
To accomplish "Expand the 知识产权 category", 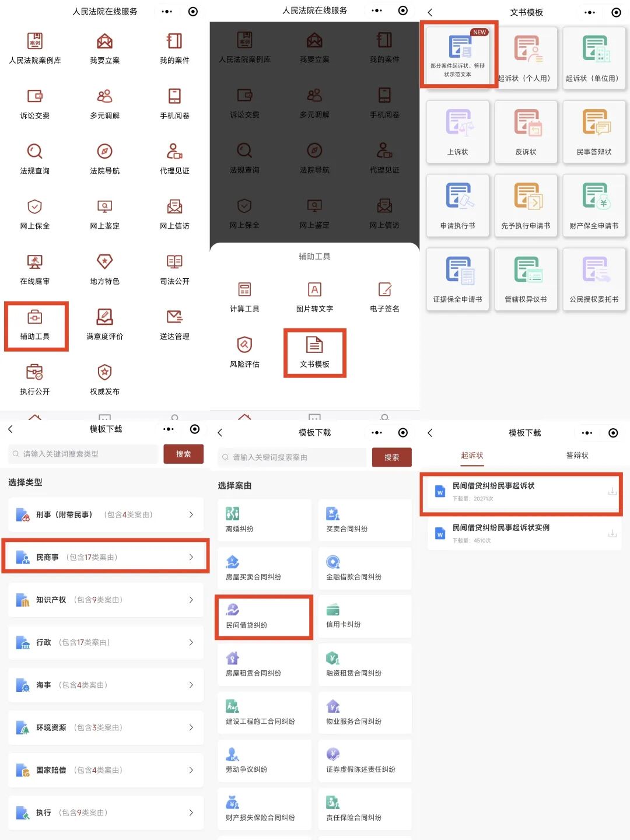I will [x=105, y=600].
